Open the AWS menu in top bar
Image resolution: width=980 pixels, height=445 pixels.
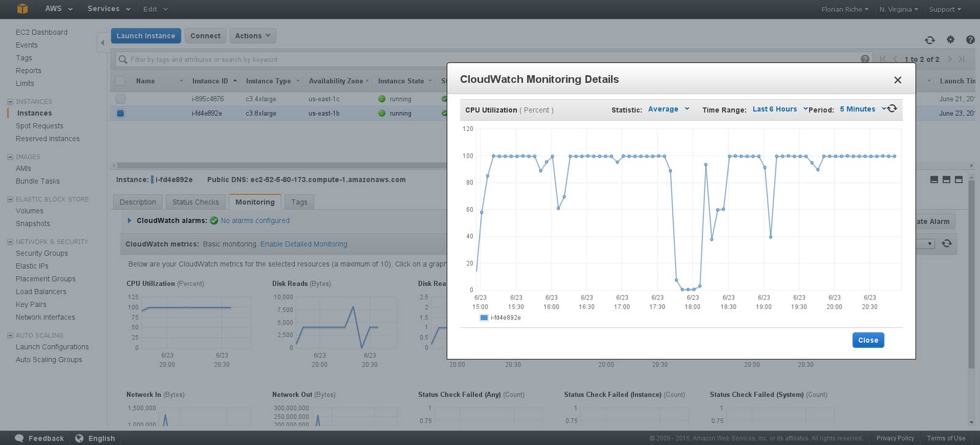59,9
